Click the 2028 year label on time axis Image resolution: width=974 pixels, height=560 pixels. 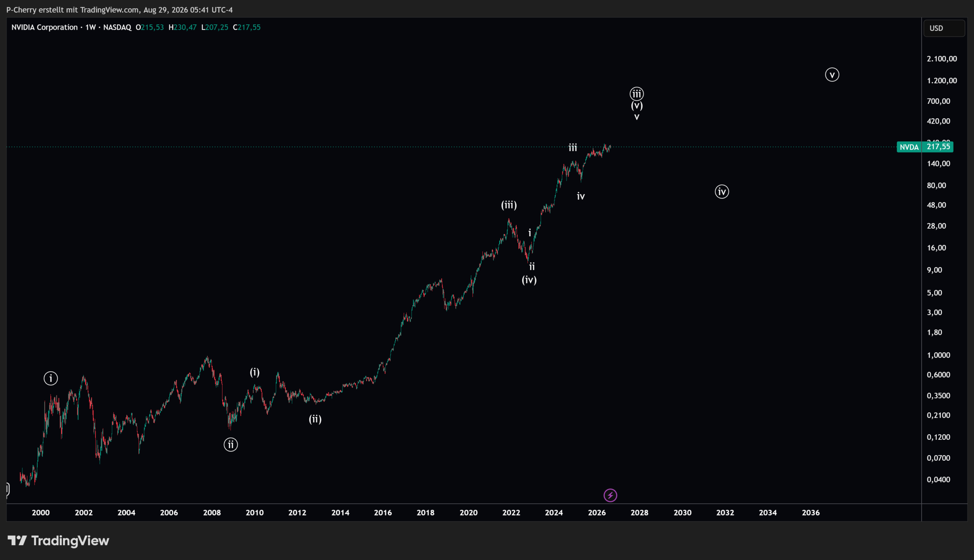[x=640, y=513]
